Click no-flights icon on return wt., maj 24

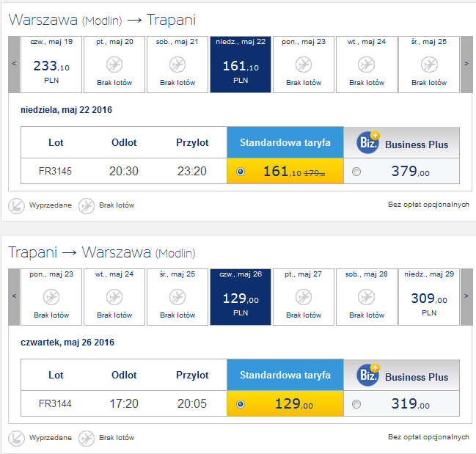pos(114,296)
